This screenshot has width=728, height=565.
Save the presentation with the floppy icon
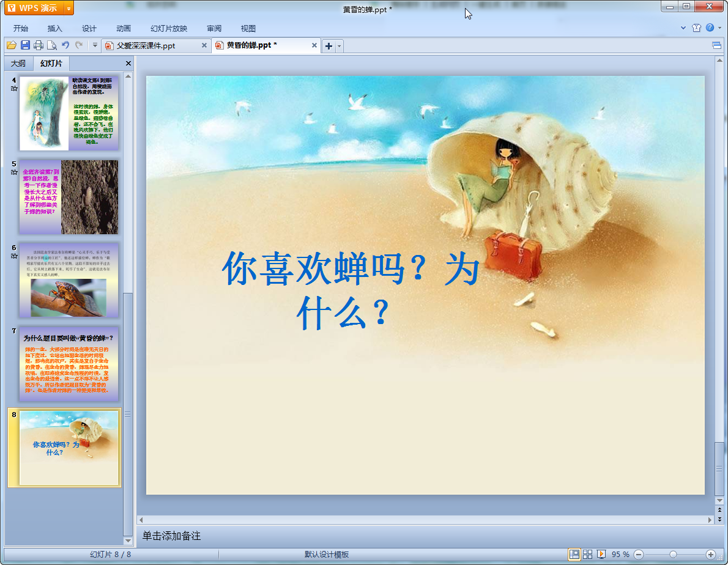[25, 45]
